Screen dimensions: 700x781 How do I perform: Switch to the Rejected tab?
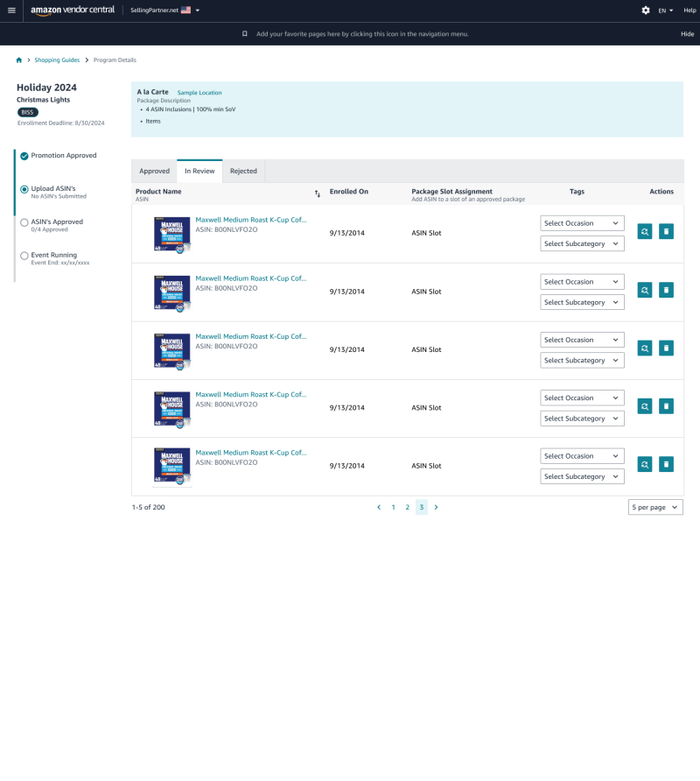point(243,172)
